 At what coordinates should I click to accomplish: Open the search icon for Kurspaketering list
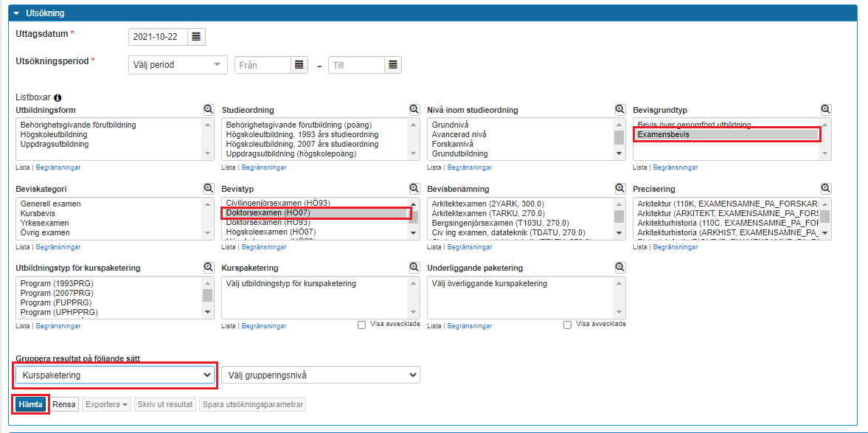point(414,267)
